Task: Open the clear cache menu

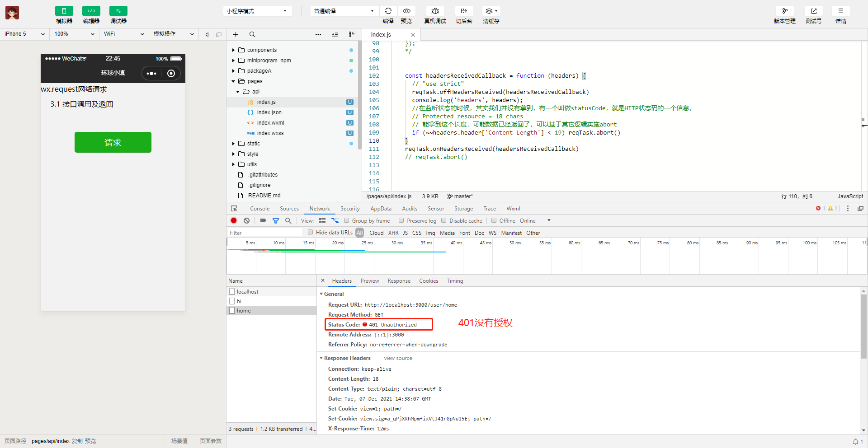Action: point(491,11)
